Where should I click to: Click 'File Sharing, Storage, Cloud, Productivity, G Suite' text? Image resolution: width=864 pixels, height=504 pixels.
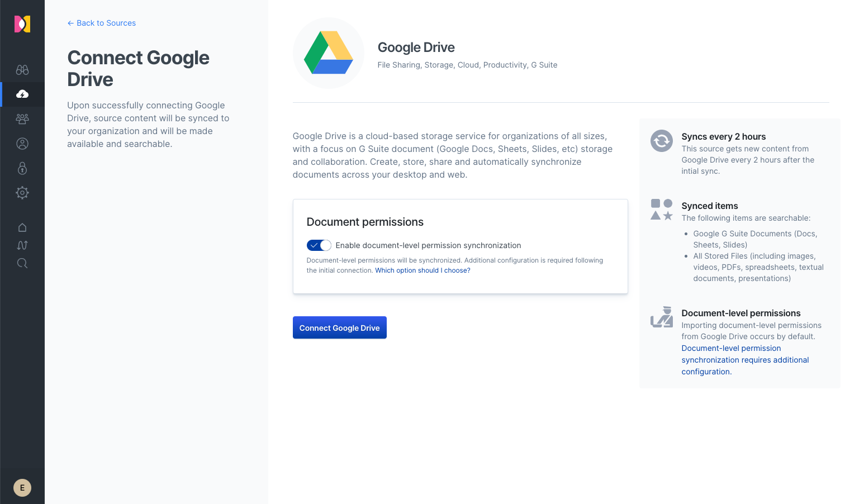pos(467,65)
